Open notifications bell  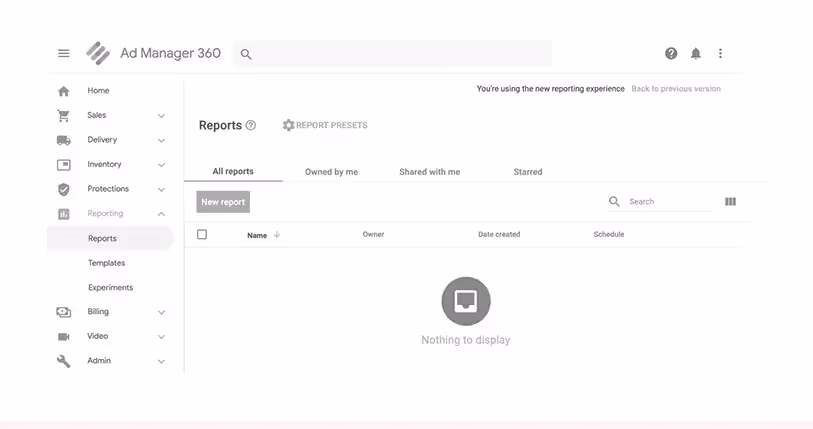[x=696, y=53]
